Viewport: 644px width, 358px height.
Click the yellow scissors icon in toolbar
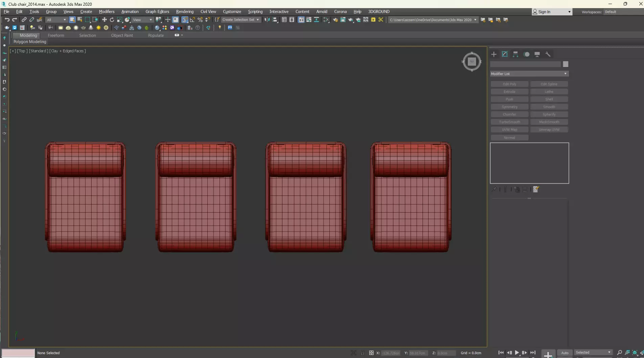tap(381, 20)
